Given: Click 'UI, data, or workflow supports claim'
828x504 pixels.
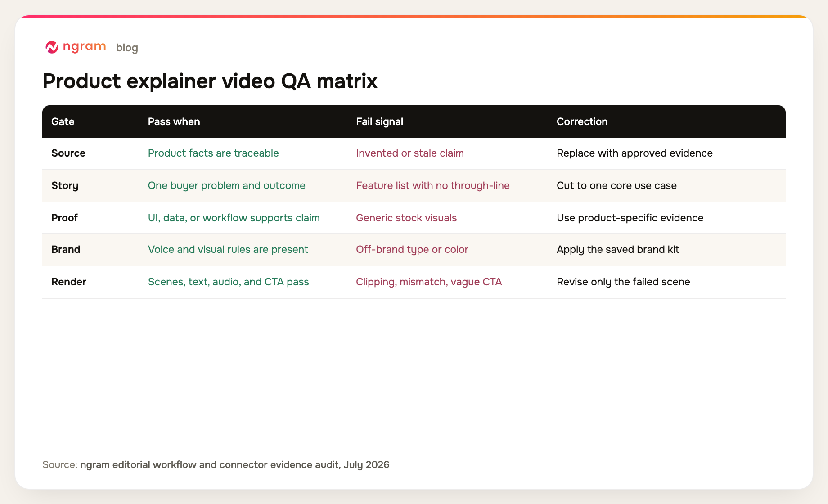Looking at the screenshot, I should click(234, 218).
